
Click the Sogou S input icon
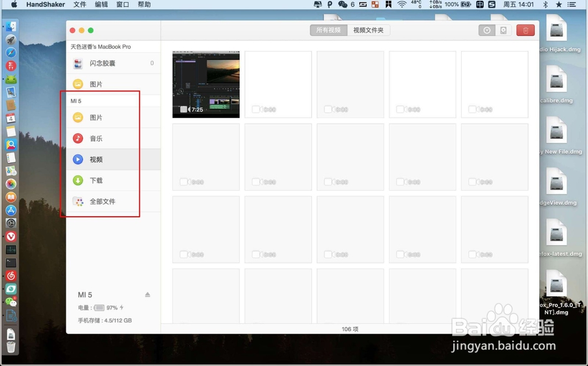tap(492, 5)
